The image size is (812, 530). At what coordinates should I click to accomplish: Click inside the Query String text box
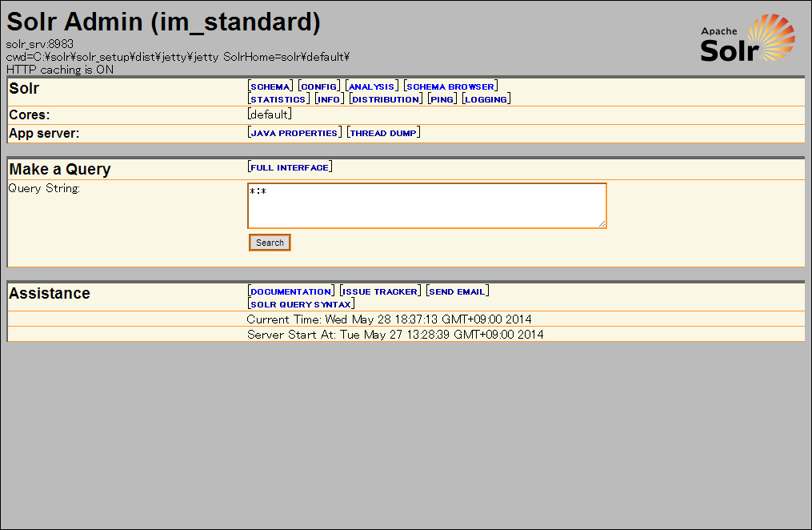tap(427, 206)
